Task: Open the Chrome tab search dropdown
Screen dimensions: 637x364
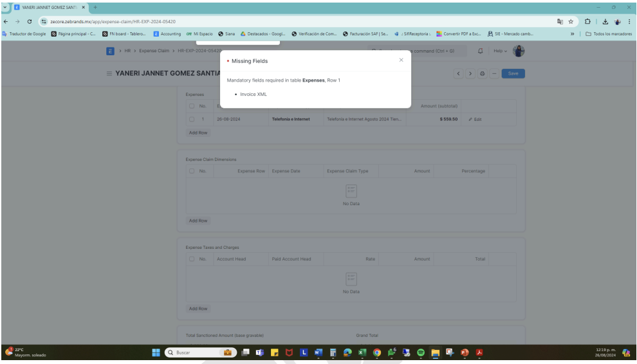Action: pyautogui.click(x=6, y=7)
